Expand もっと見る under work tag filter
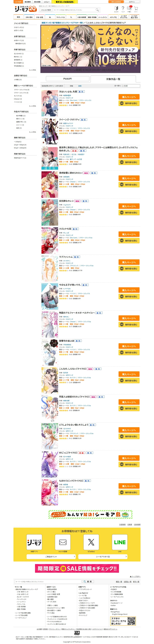154x644 pixels. coord(32,132)
